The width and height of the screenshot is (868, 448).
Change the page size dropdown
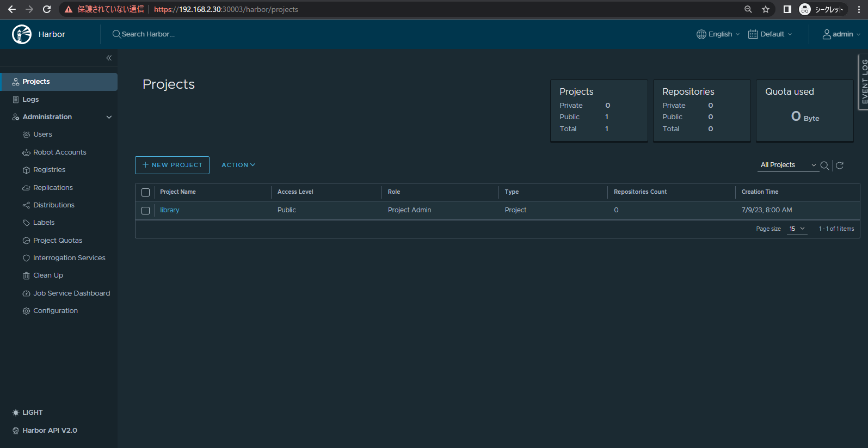click(797, 229)
